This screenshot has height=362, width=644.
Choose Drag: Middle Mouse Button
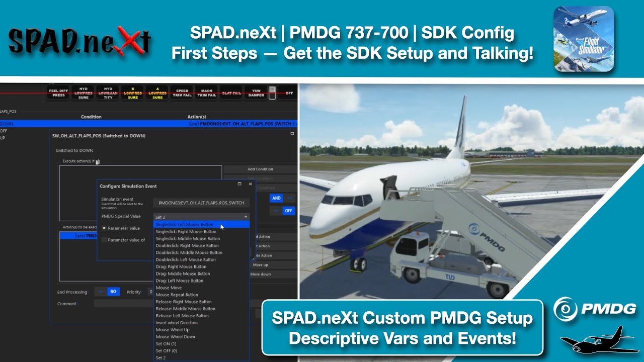click(201, 274)
